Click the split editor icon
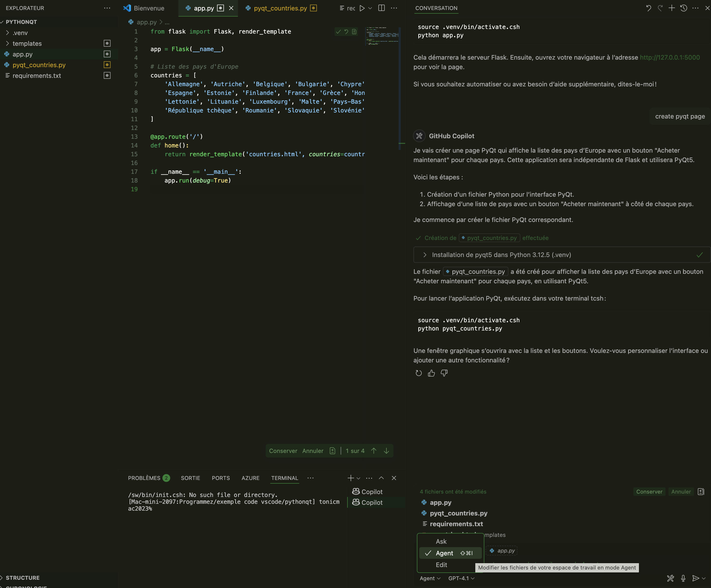The height and width of the screenshot is (588, 711). click(x=381, y=8)
